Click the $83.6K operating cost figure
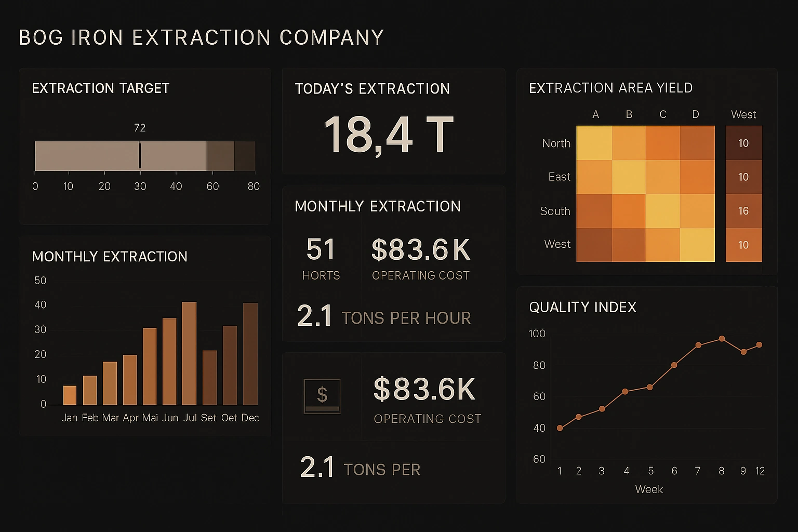Image resolution: width=798 pixels, height=532 pixels. 421,251
